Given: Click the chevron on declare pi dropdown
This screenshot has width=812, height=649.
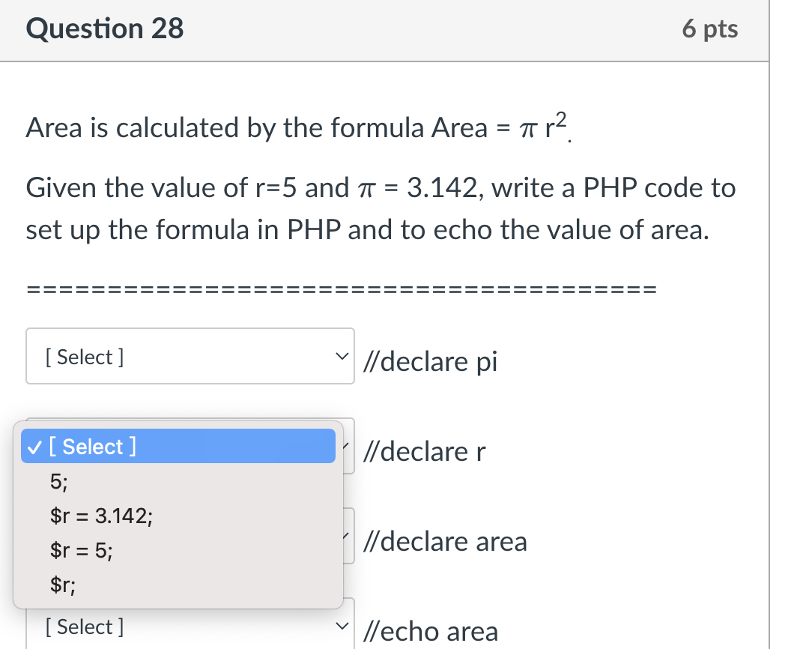Looking at the screenshot, I should pos(342,356).
